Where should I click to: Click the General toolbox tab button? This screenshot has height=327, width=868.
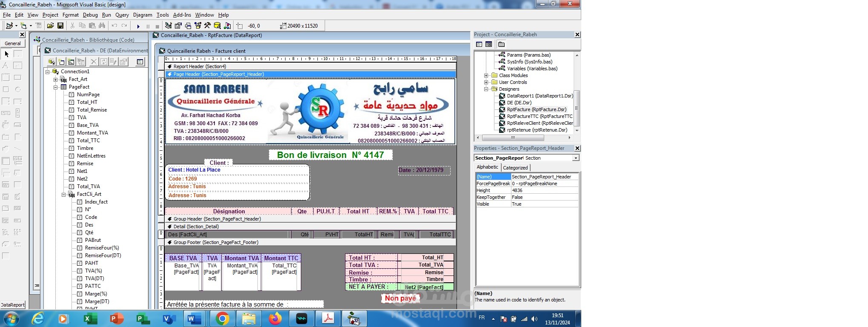point(13,43)
